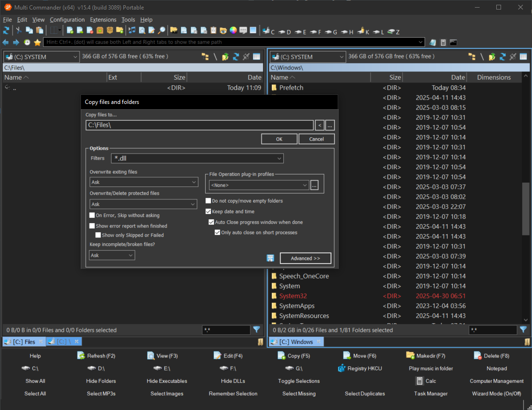Toggle 'On Error, Skip without asking' checkbox

click(92, 215)
